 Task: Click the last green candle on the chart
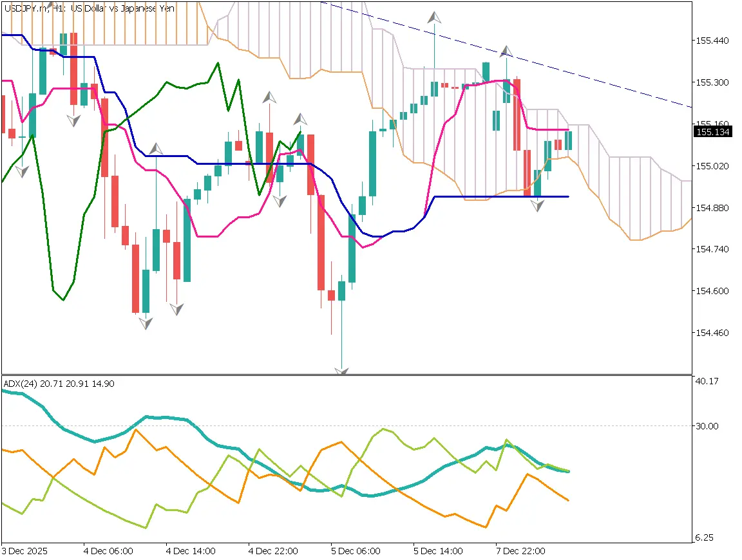point(569,140)
